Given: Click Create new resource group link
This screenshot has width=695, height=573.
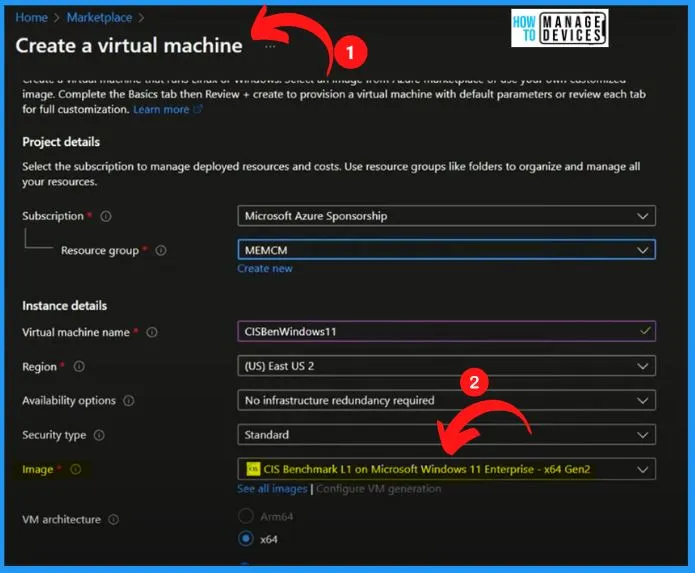Looking at the screenshot, I should pyautogui.click(x=265, y=269).
